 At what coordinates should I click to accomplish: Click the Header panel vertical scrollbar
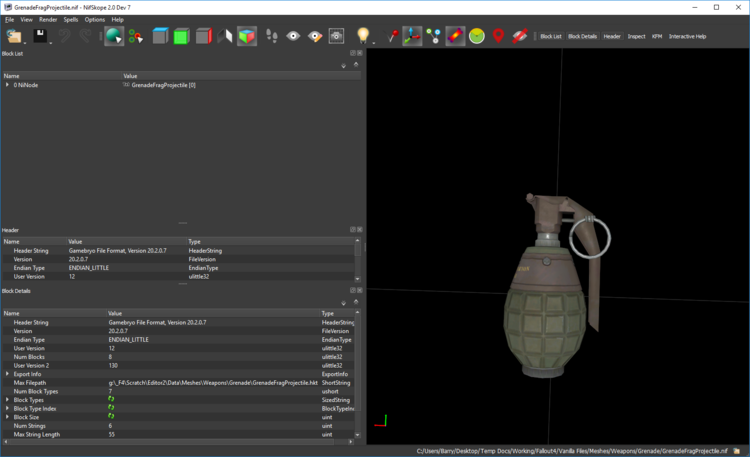[358, 259]
